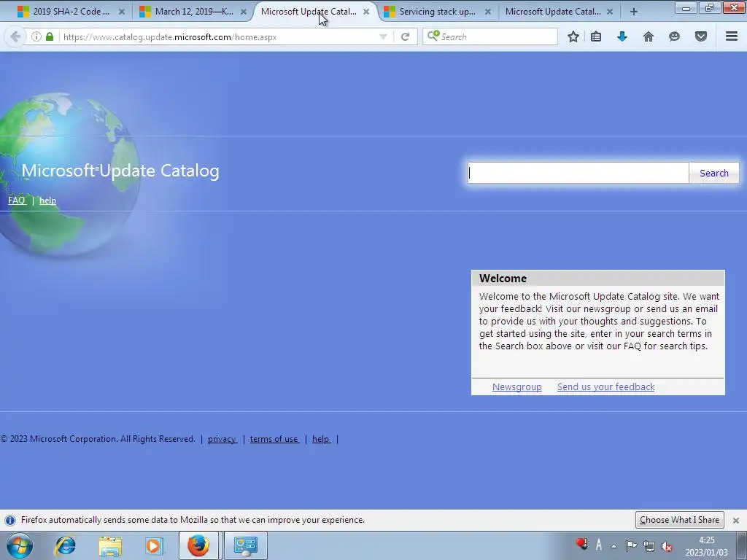Open the Windows Start menu orb

pyautogui.click(x=20, y=545)
